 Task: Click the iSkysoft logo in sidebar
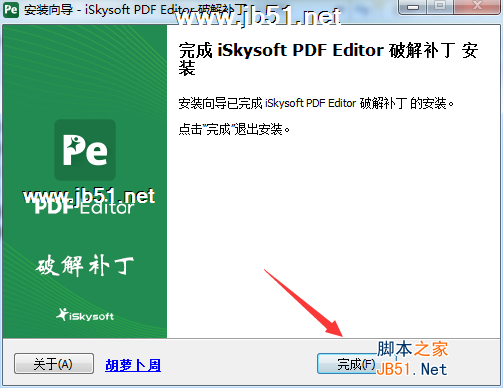point(85,315)
